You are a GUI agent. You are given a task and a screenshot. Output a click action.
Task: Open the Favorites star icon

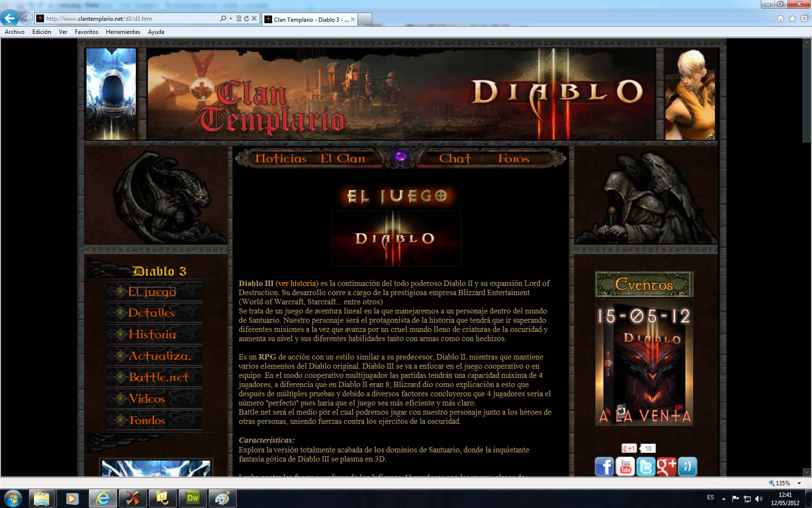coord(792,18)
